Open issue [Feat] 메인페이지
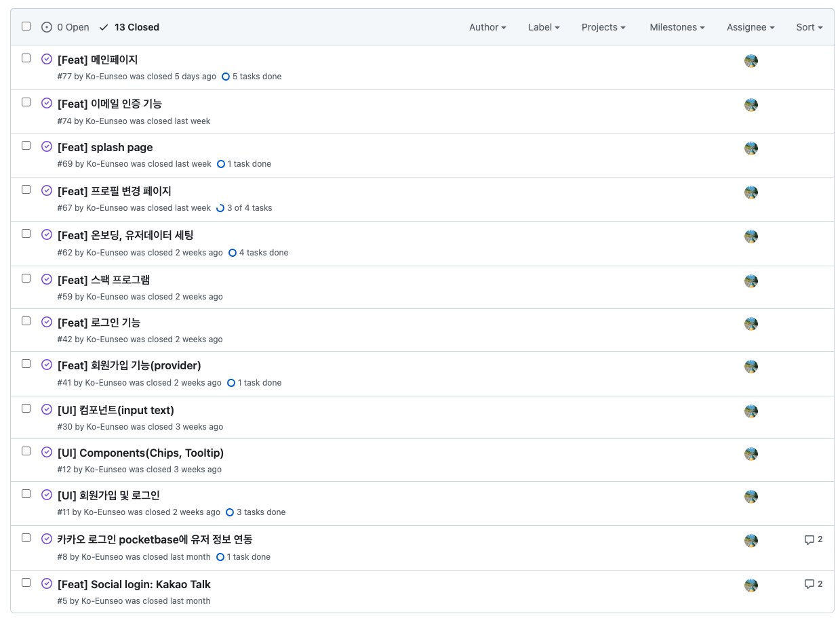Viewport: 840px width, 618px height. [98, 60]
